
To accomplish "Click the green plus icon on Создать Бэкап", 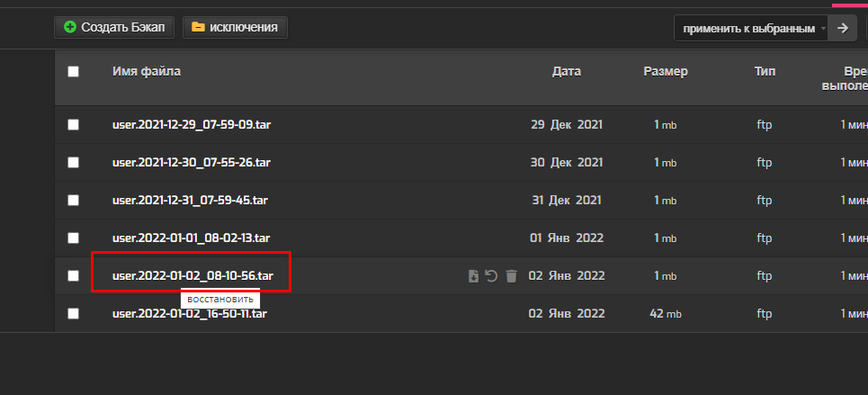I will (x=70, y=27).
